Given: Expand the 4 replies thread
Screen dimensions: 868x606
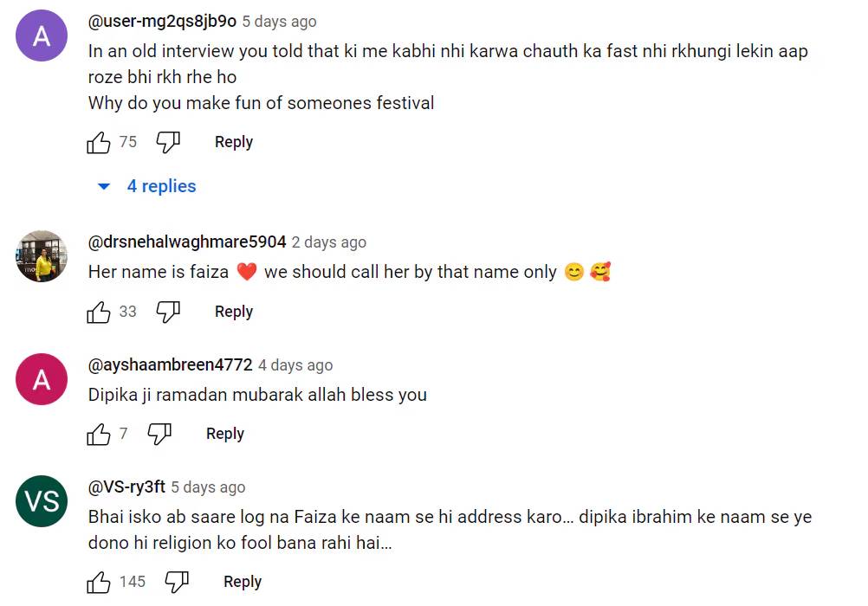Looking at the screenshot, I should [161, 186].
